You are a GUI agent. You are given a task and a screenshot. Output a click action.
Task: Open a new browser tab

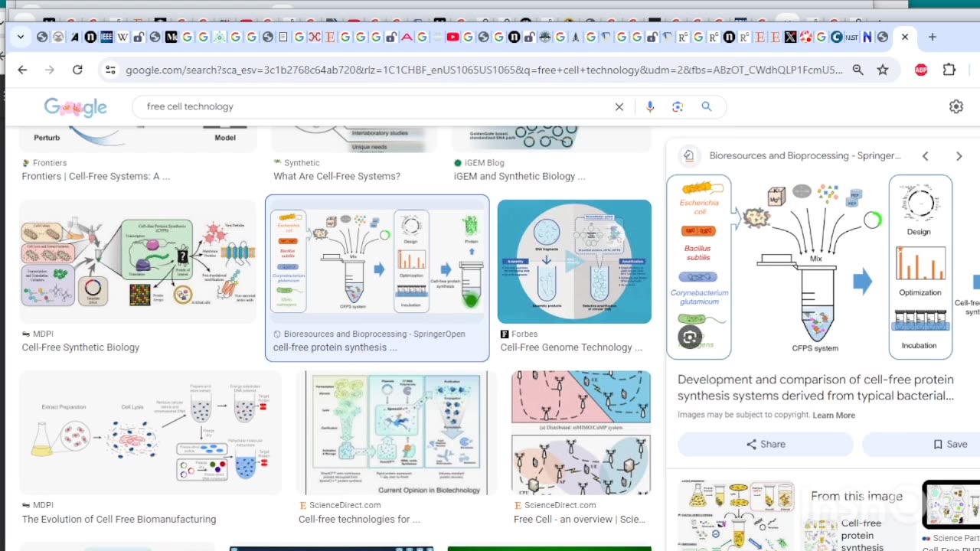(x=932, y=37)
